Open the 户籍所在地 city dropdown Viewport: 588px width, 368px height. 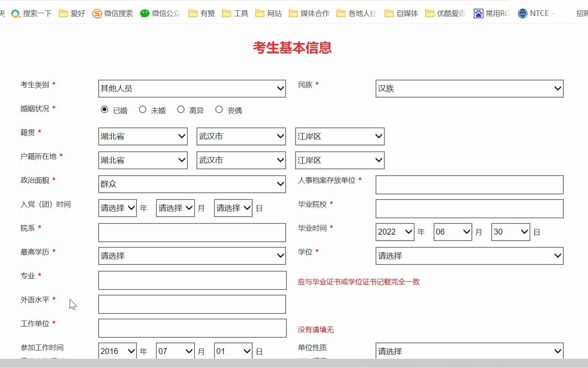[241, 160]
